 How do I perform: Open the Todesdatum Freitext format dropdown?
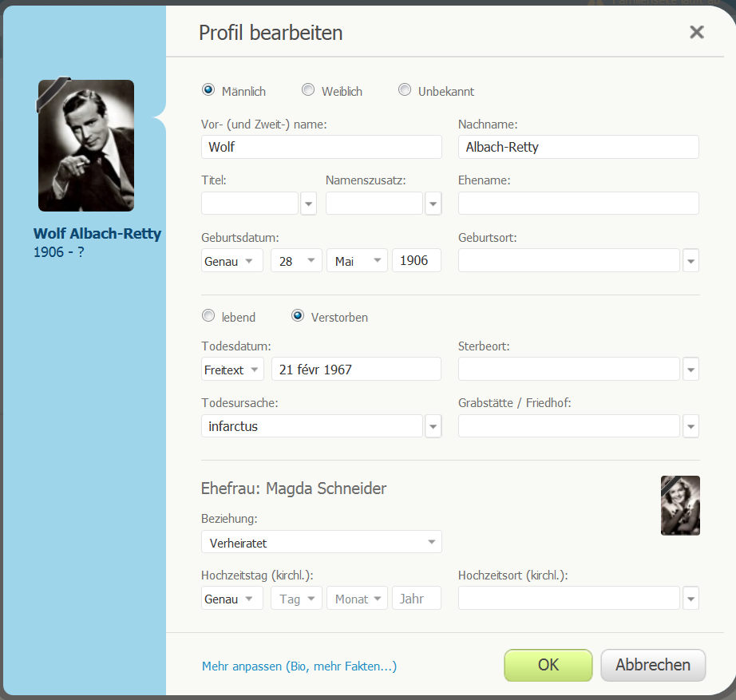click(232, 369)
